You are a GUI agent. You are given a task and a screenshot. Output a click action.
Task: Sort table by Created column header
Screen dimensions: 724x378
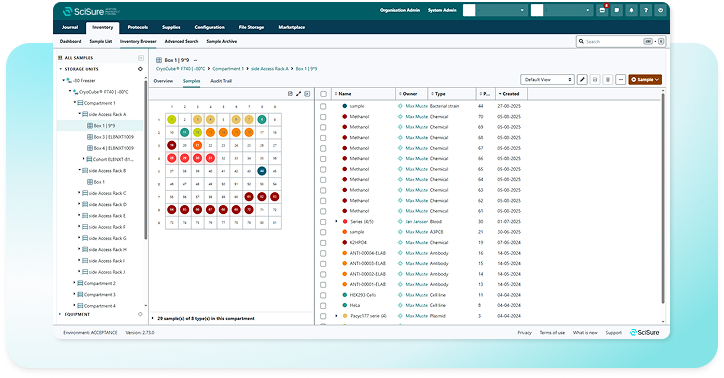[x=512, y=94]
